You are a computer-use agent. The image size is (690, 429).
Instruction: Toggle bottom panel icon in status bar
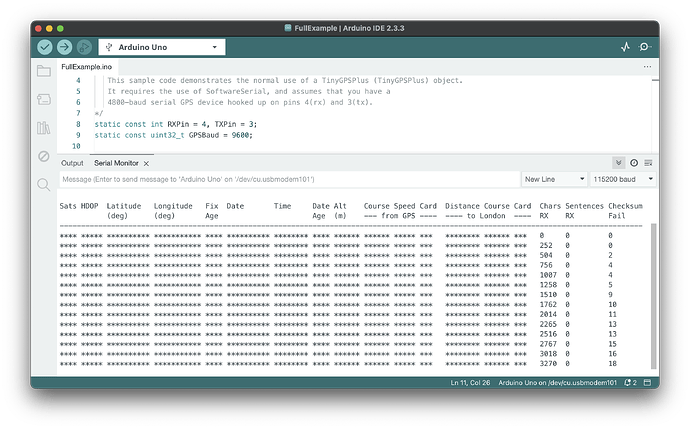point(647,382)
